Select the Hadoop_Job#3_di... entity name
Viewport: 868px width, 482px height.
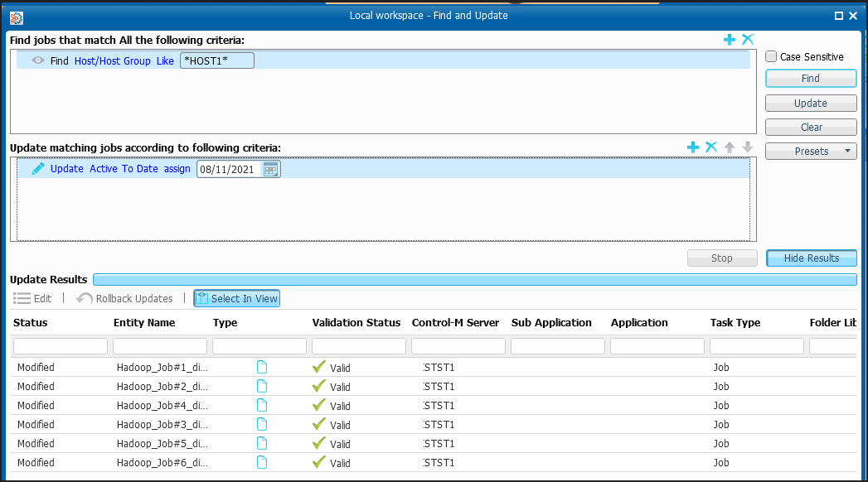162,425
